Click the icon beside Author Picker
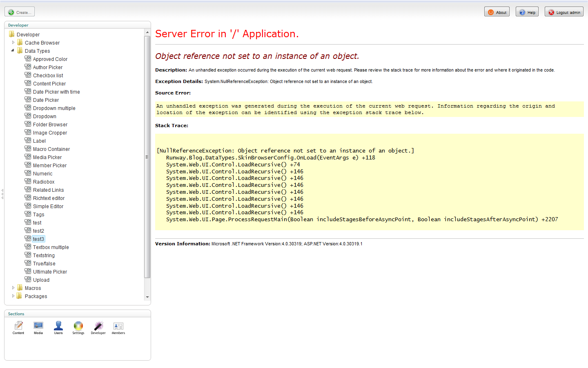The image size is (588, 368). (28, 67)
